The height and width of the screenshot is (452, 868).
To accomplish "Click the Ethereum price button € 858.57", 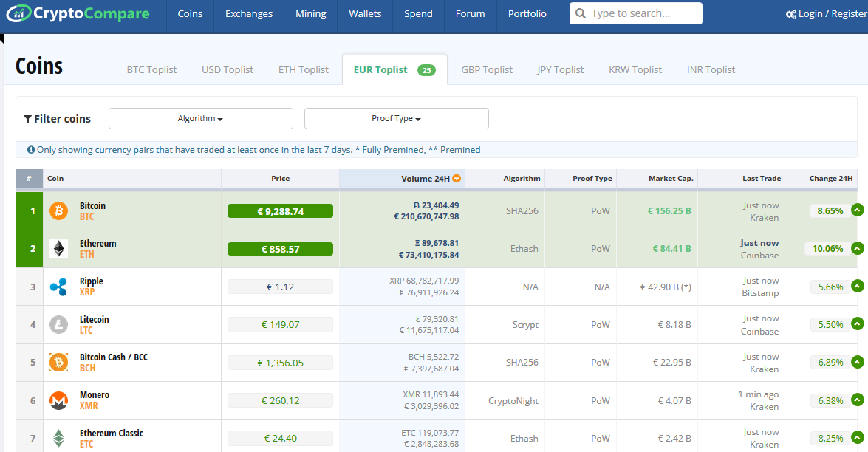I will [280, 249].
